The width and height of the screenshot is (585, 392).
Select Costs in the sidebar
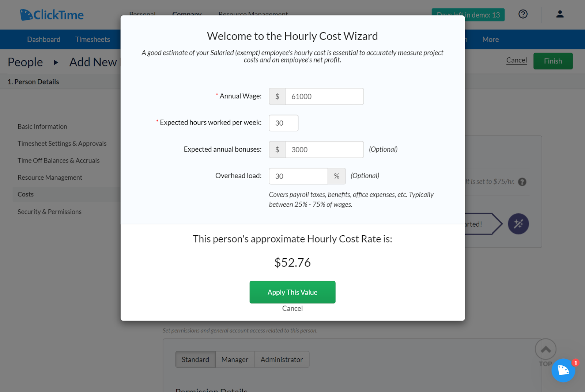(x=25, y=194)
